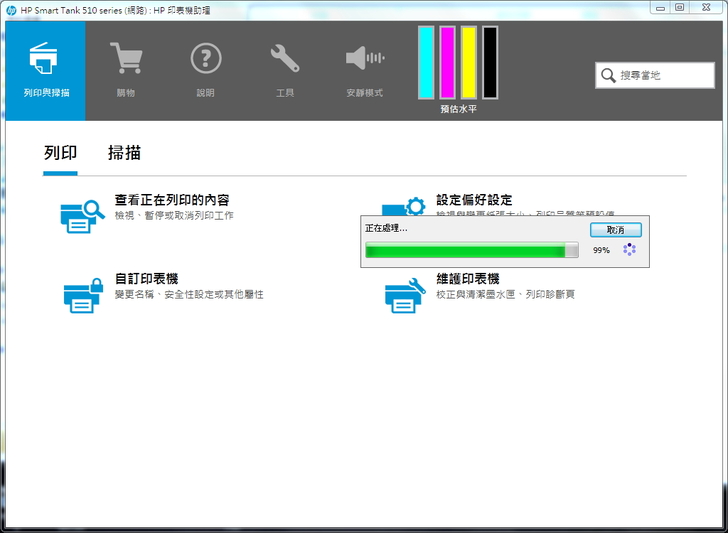
Task: Click the spinning busy indicator
Action: coord(630,249)
